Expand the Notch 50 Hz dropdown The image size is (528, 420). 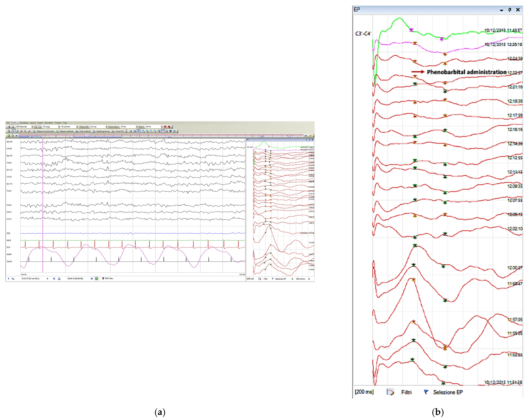(162, 127)
